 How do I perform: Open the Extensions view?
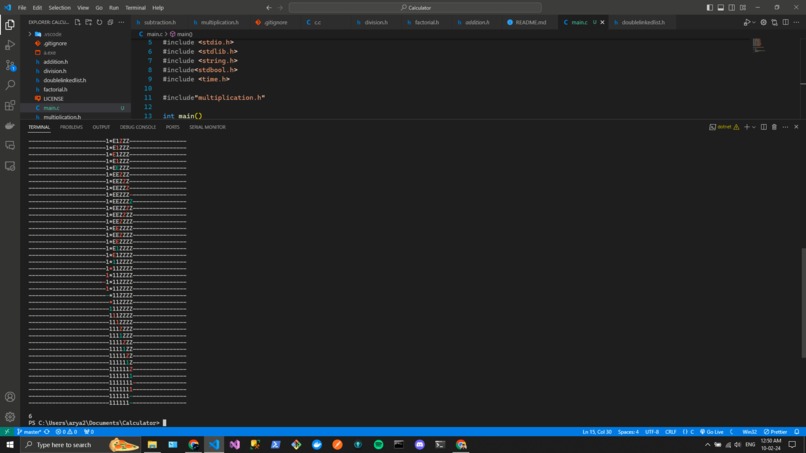(x=10, y=105)
